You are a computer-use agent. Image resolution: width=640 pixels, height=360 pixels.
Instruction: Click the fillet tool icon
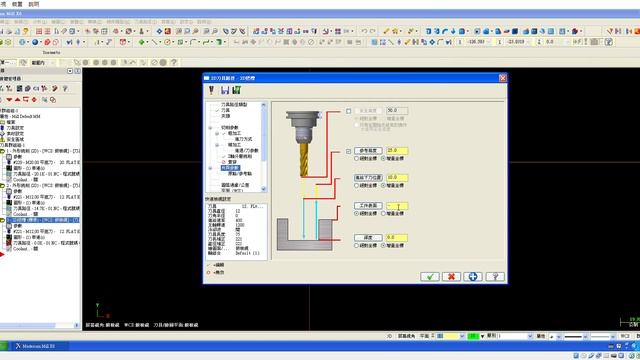pos(193,42)
